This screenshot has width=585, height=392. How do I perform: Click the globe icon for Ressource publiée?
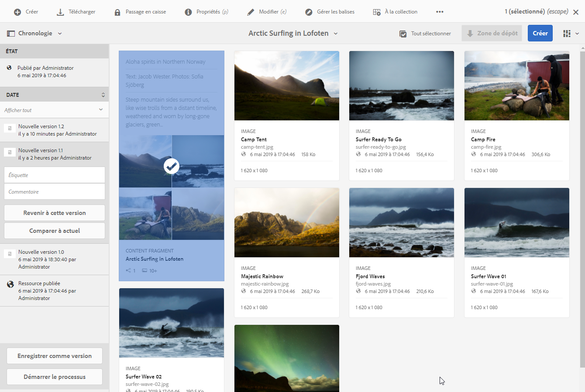coord(10,284)
